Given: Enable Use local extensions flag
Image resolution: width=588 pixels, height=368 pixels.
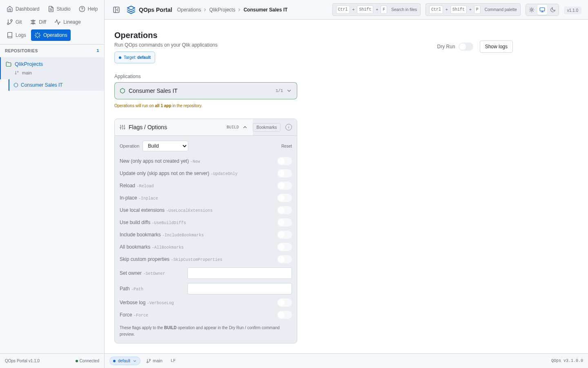Looking at the screenshot, I should [285, 210].
